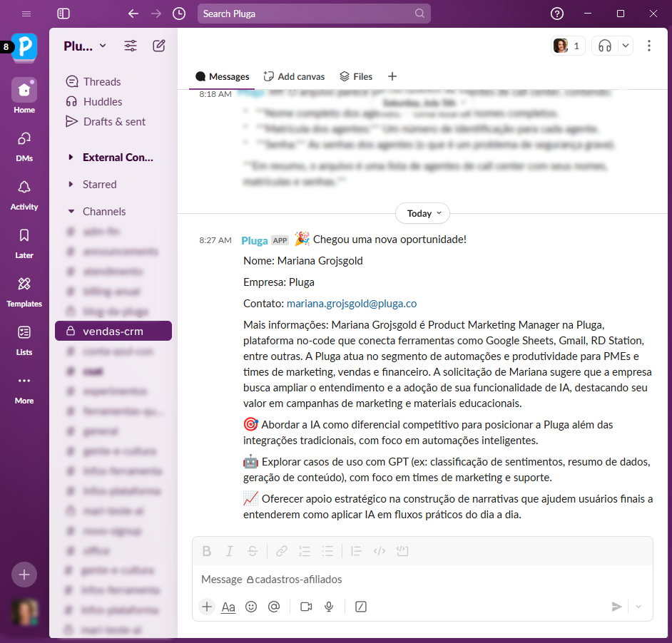Open Lists in the left rail
This screenshot has height=643, width=672.
(24, 340)
